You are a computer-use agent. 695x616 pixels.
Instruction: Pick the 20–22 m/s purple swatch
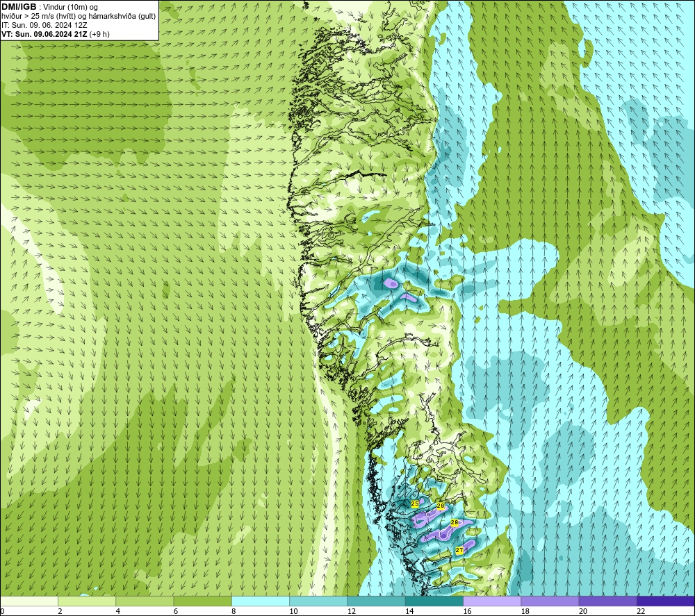click(607, 601)
